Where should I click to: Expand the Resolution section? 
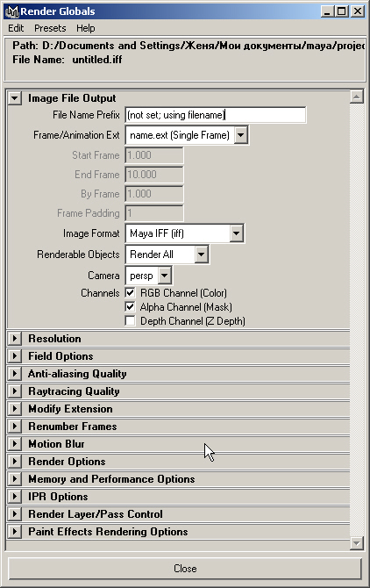(x=15, y=339)
